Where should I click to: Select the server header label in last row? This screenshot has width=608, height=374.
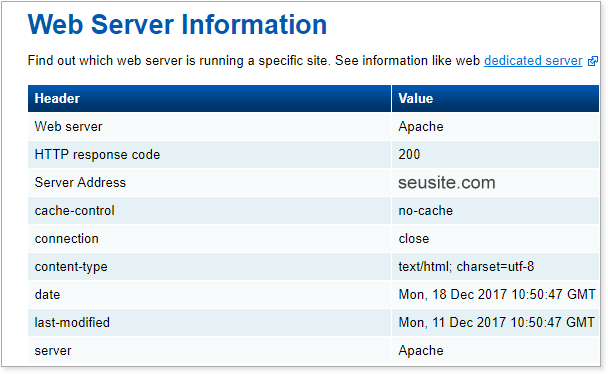(x=53, y=351)
